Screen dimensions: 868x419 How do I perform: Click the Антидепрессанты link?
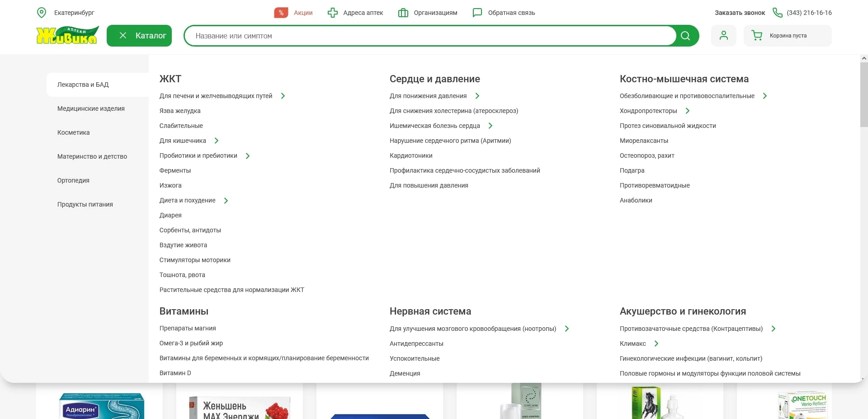coord(416,344)
